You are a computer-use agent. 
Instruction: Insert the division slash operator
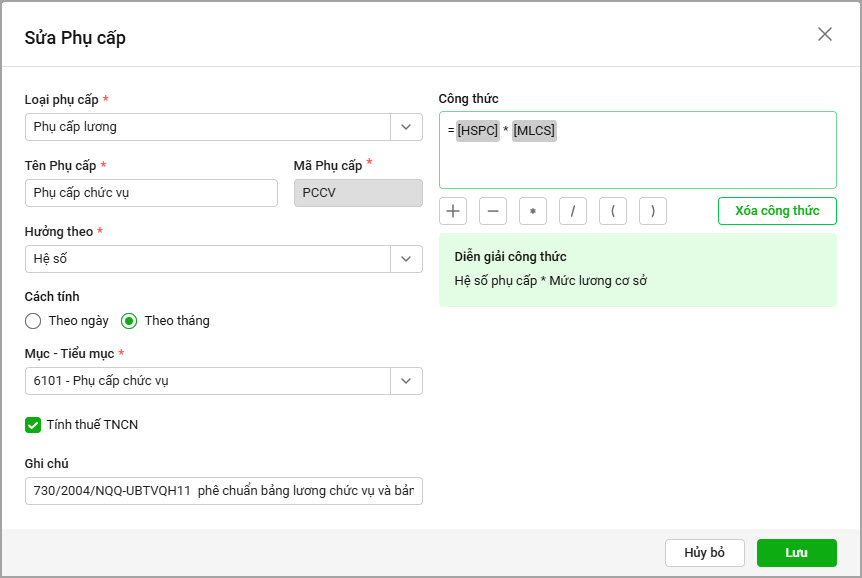click(x=573, y=211)
